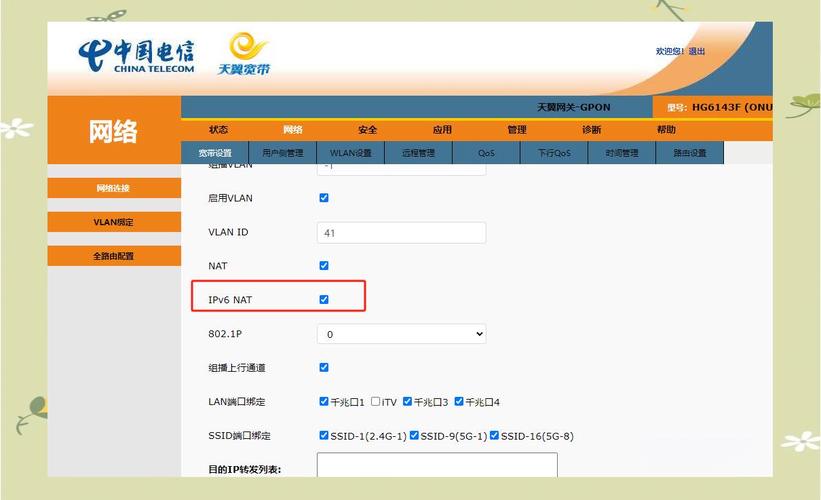Switch to the 安全 main tab
This screenshot has height=500, width=821.
[367, 130]
